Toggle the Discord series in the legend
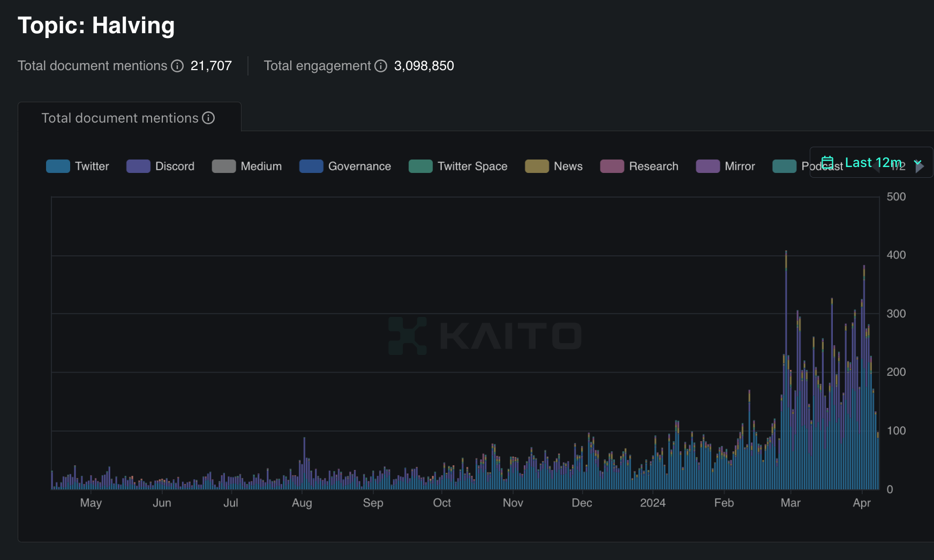The image size is (934, 560). [161, 167]
